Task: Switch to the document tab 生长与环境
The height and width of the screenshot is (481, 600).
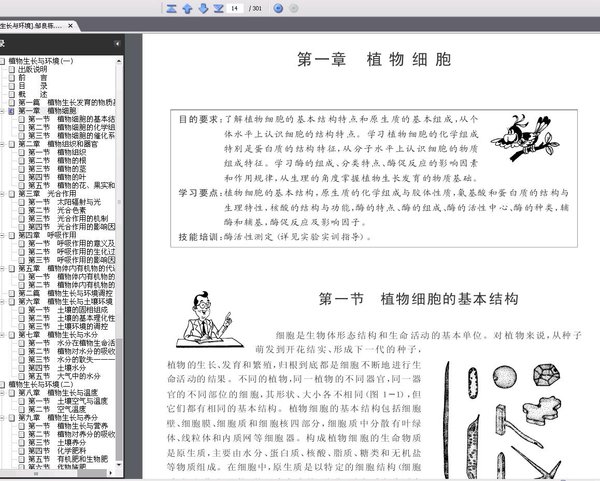Action: coord(31,26)
